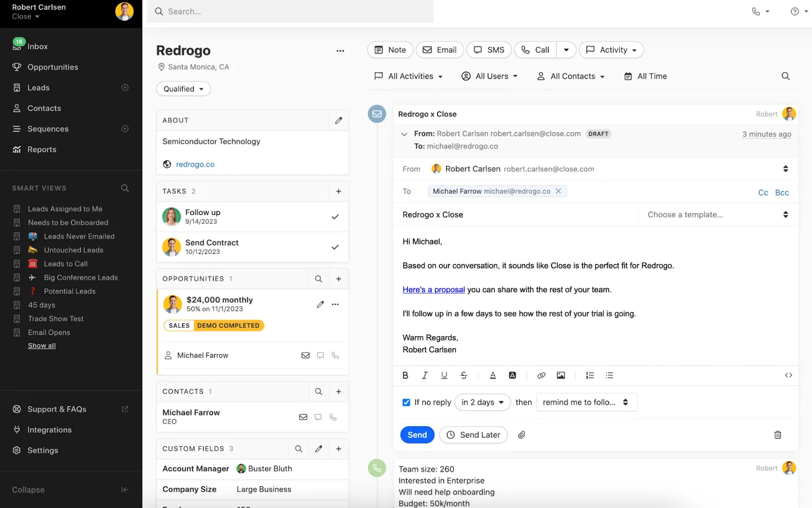Compose a new SMS
The width and height of the screenshot is (812, 508).
point(489,50)
